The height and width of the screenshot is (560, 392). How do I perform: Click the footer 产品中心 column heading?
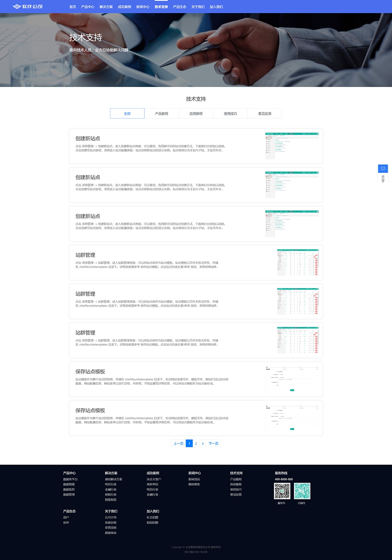69,473
